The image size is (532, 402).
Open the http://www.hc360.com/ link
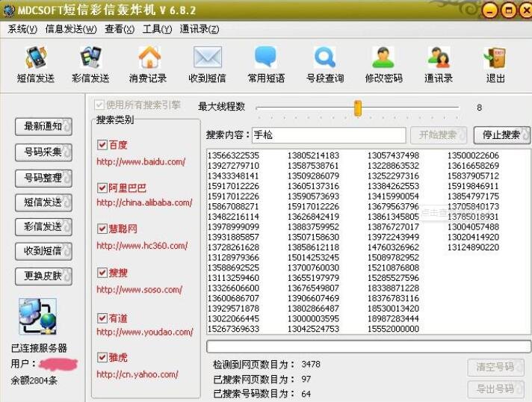click(x=142, y=246)
